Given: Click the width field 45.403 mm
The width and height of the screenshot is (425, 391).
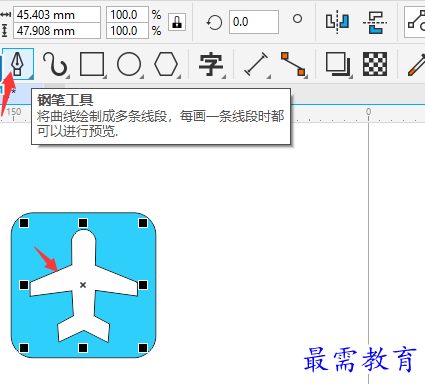Looking at the screenshot, I should click(x=57, y=15).
